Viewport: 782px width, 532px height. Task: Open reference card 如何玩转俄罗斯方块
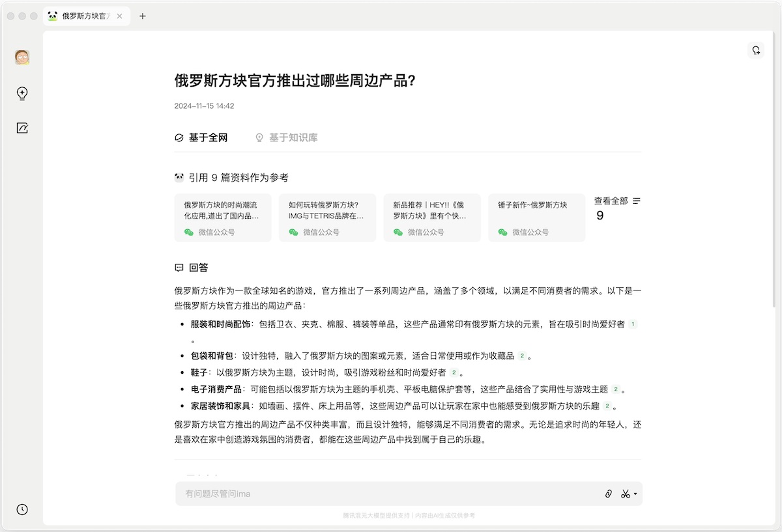click(327, 217)
